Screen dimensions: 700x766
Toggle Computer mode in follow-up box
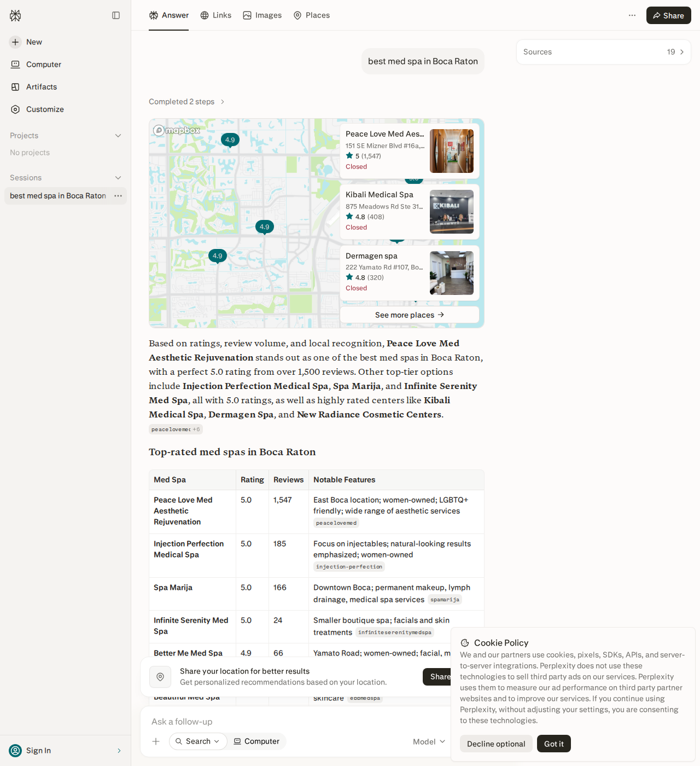(x=256, y=741)
